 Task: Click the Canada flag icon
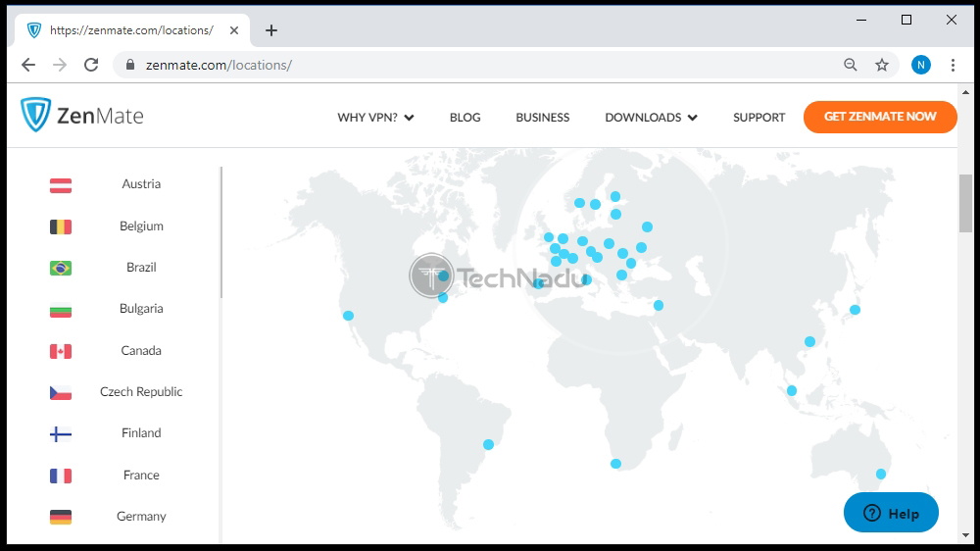[x=61, y=351]
